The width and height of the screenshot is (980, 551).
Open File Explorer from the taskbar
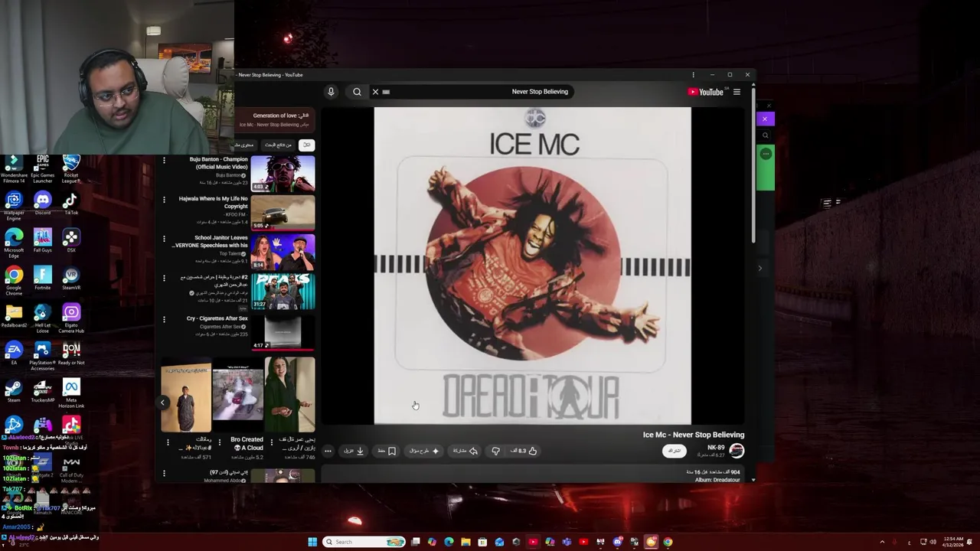pos(465,542)
